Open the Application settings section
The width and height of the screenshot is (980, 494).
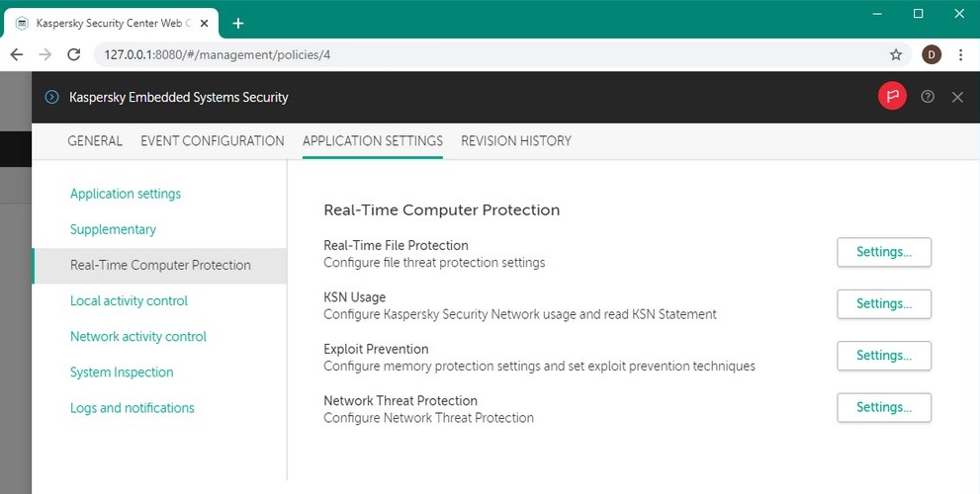click(x=126, y=194)
